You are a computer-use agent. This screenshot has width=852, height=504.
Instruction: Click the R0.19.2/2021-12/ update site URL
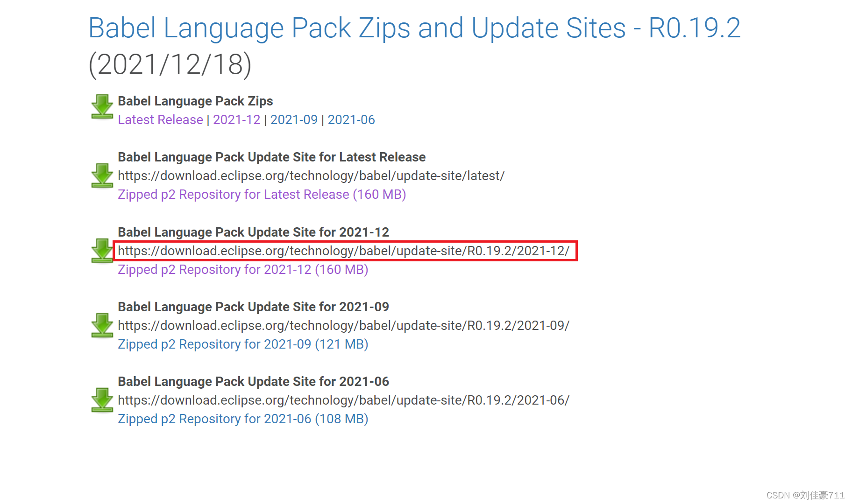344,251
